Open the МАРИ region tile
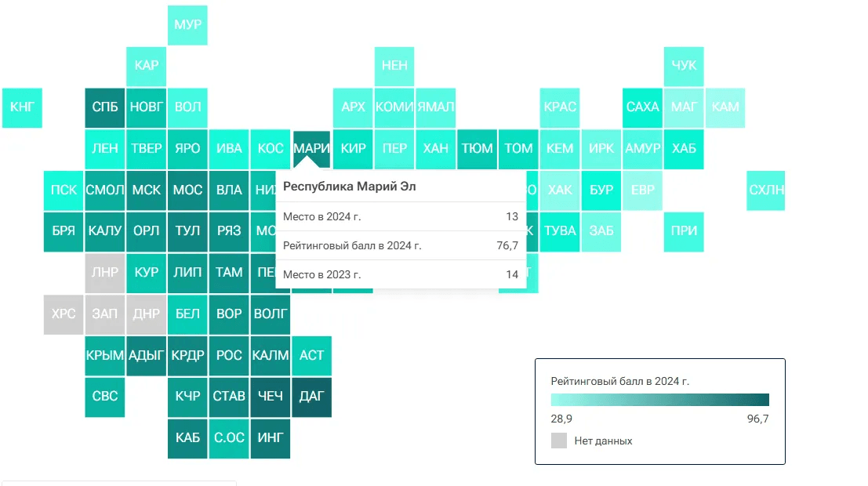 point(311,147)
